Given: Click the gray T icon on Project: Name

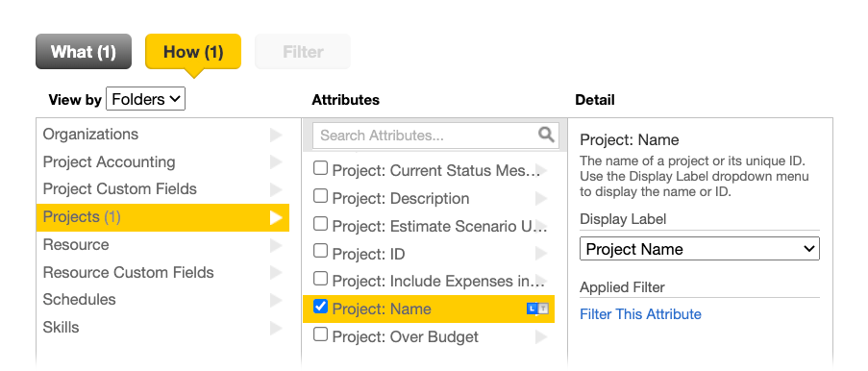Looking at the screenshot, I should click(543, 309).
